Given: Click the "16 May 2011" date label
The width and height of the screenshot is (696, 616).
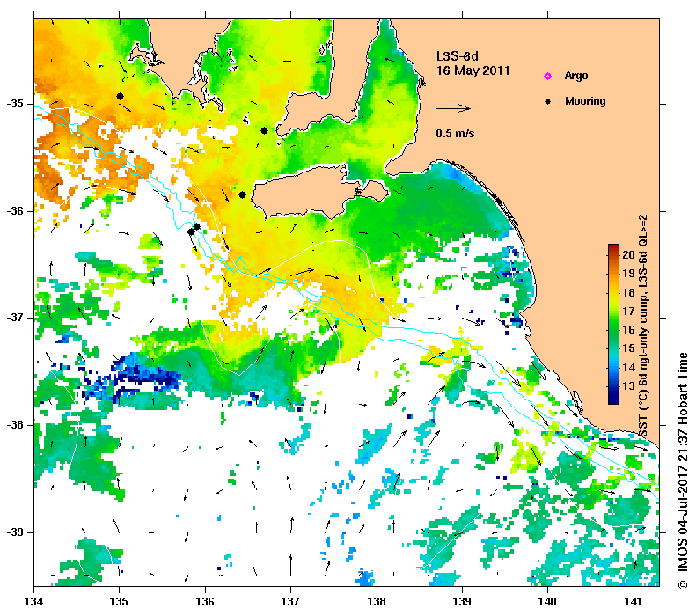Looking at the screenshot, I should 473,70.
